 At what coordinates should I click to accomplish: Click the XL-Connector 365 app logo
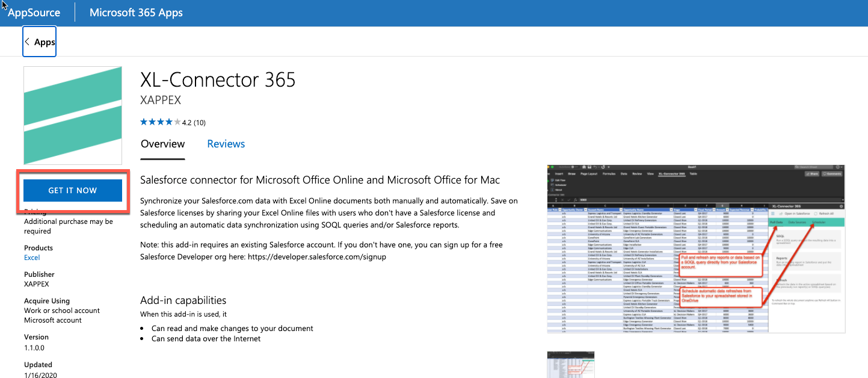click(73, 116)
